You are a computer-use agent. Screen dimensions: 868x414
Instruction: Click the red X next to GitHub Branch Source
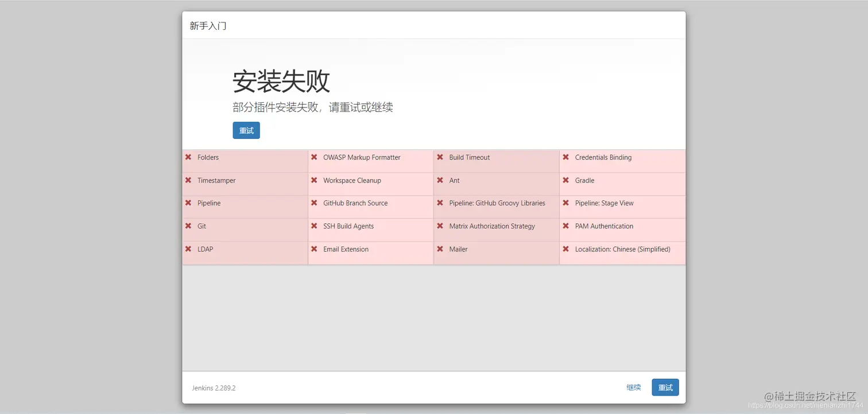click(x=314, y=203)
